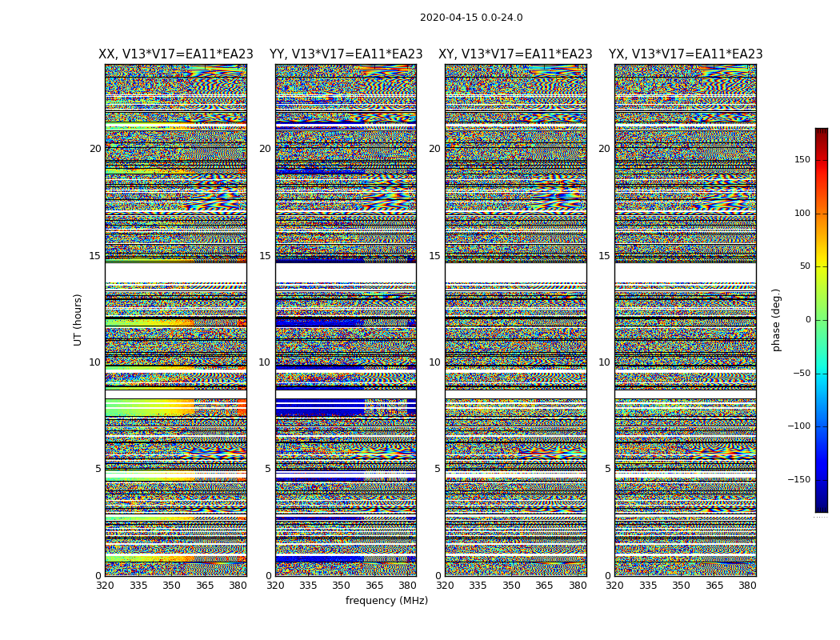Viewport: 840px width, 640px height.
Task: Click the 5 hour tick beside XX panel
Action: click(x=98, y=469)
